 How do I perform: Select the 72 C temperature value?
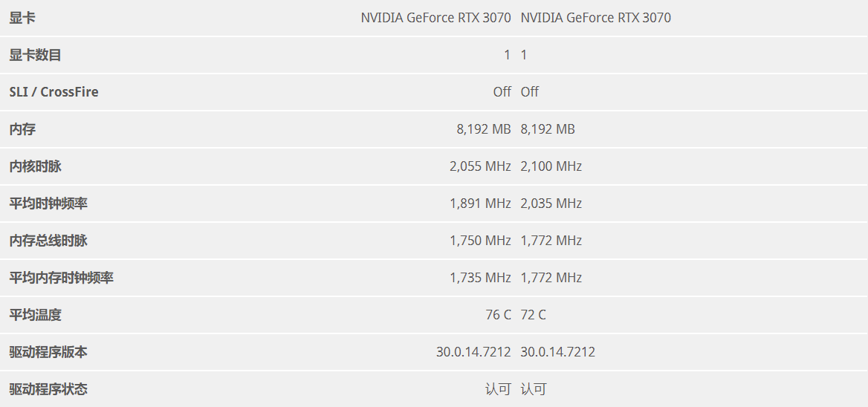click(534, 315)
